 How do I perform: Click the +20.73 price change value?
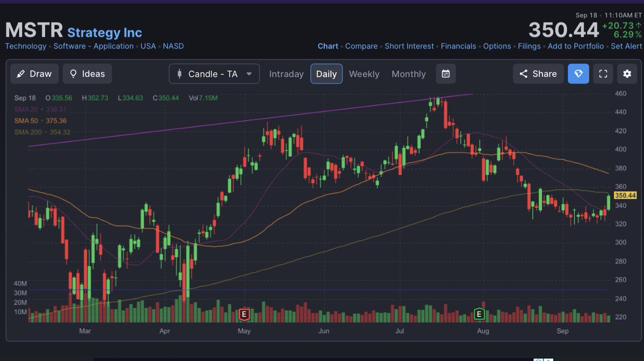pos(621,26)
